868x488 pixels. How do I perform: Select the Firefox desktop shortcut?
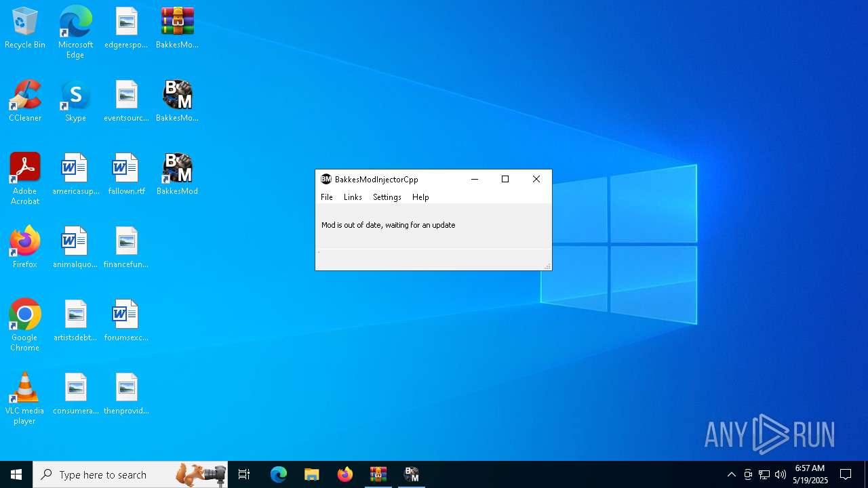[25, 248]
